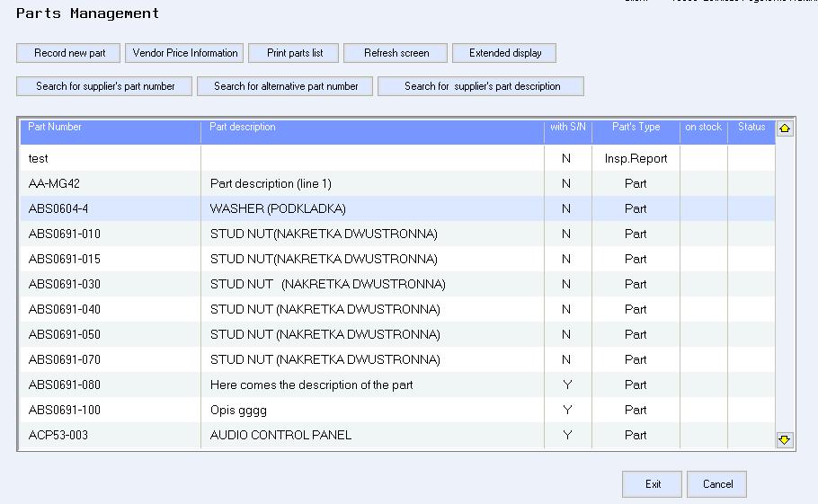Screen dimensions: 818x504
Task: Click the Insp.Report type cell
Action: (x=636, y=158)
